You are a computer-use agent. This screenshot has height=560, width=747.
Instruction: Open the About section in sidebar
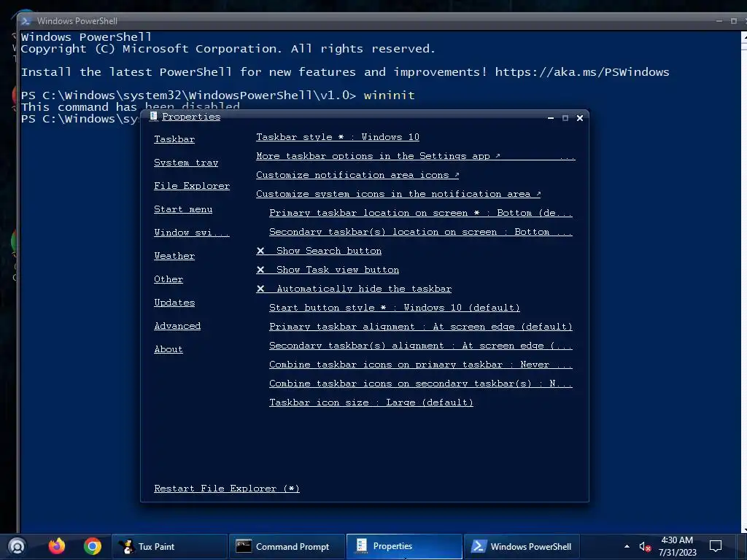click(169, 349)
